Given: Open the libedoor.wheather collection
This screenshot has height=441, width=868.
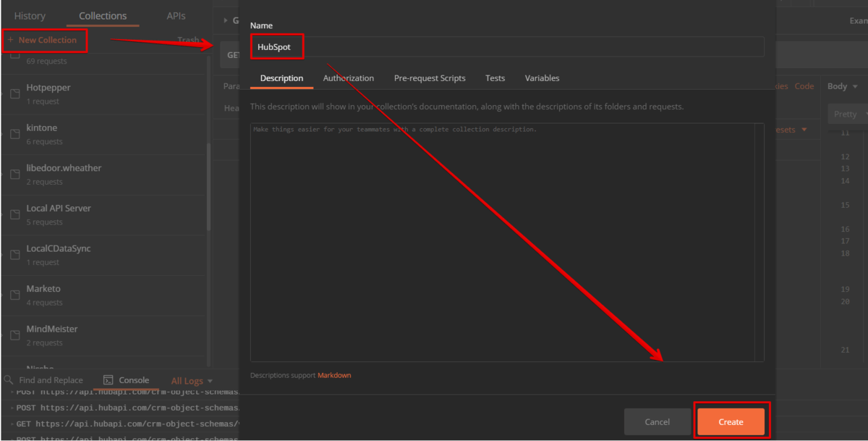Looking at the screenshot, I should coord(64,168).
